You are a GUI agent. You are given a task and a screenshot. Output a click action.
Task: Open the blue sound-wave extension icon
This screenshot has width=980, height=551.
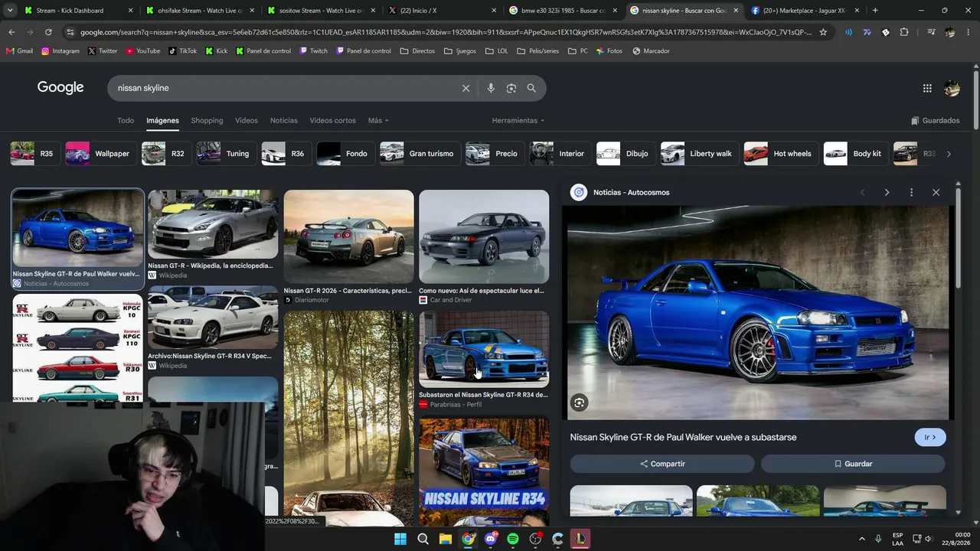tap(848, 32)
